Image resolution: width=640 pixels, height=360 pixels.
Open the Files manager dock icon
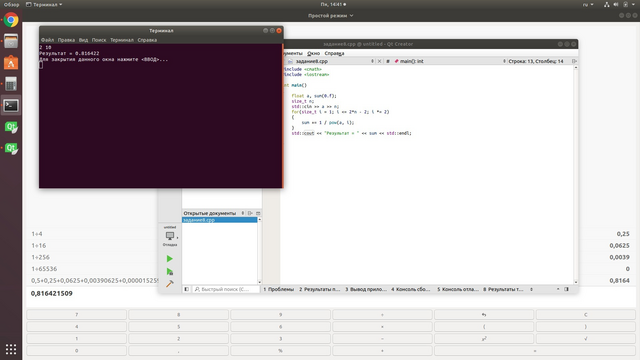click(x=11, y=41)
